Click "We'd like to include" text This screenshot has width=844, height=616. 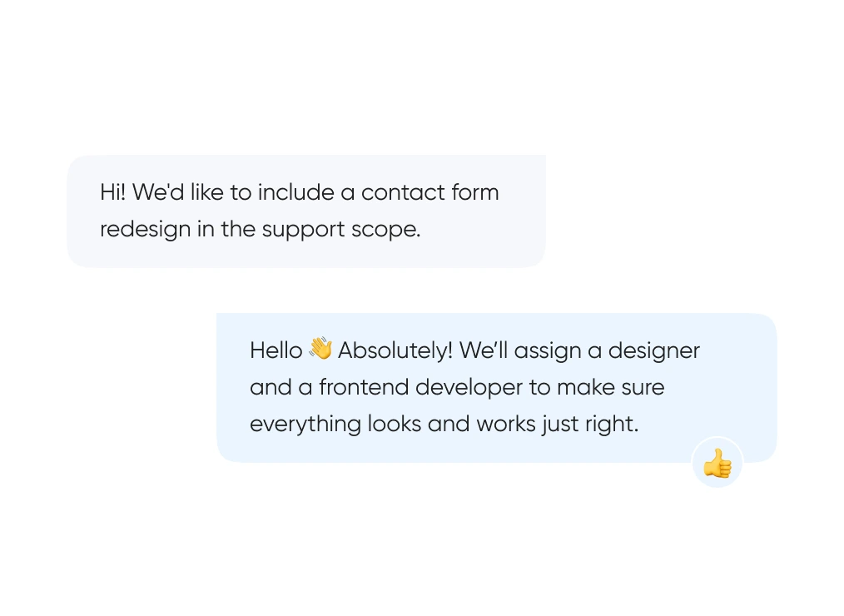coord(233,192)
